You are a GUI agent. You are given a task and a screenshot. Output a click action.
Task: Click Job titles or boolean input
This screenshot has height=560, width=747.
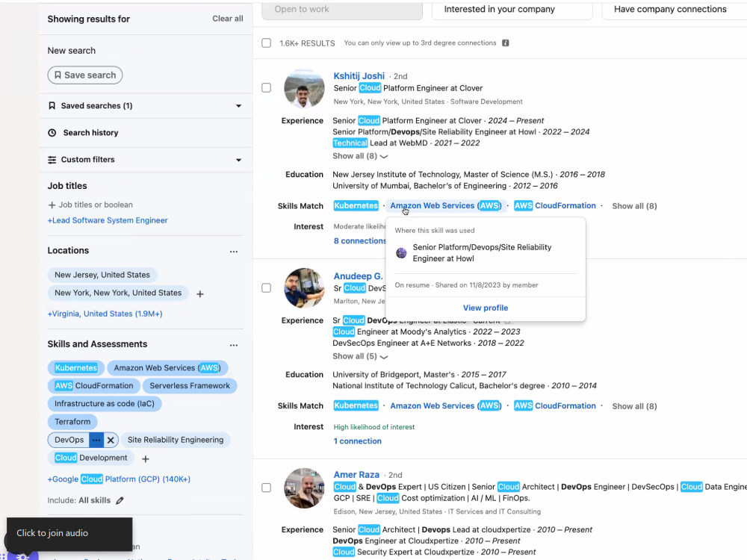pos(96,205)
